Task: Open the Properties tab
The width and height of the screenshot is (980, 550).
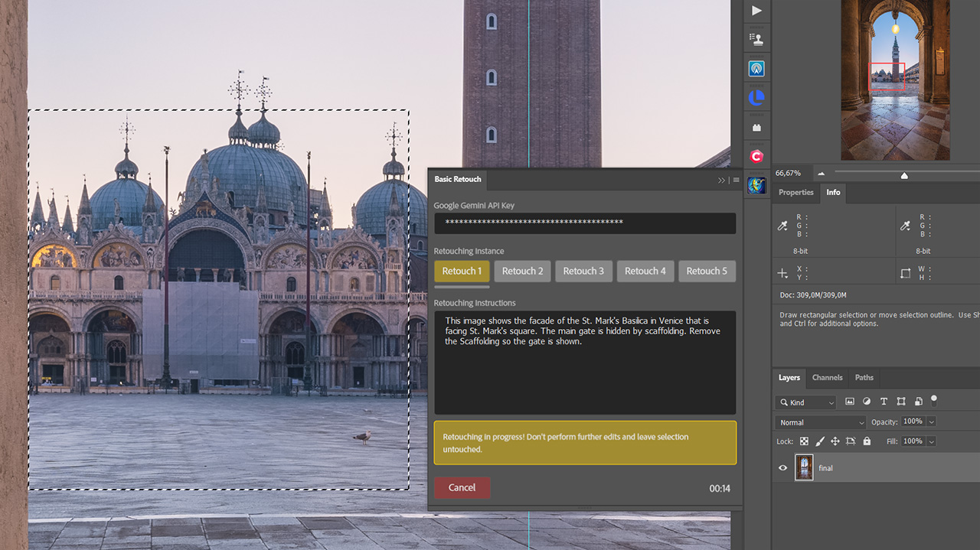Action: pyautogui.click(x=795, y=193)
